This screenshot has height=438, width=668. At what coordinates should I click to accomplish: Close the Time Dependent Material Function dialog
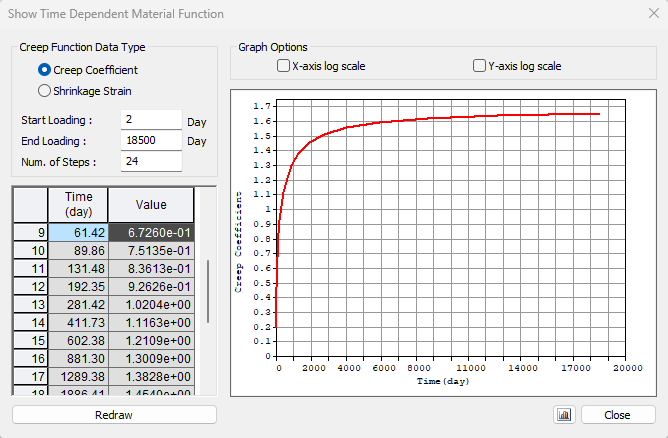654,13
